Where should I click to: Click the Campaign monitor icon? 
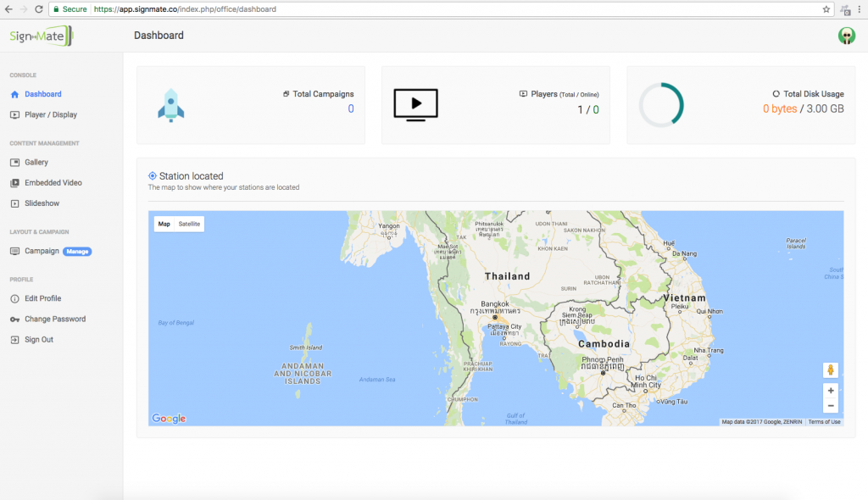15,251
